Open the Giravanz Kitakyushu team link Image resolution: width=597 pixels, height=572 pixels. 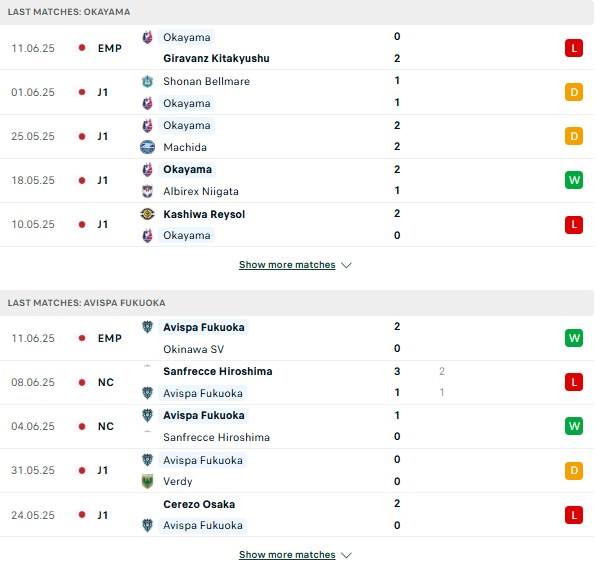(216, 58)
